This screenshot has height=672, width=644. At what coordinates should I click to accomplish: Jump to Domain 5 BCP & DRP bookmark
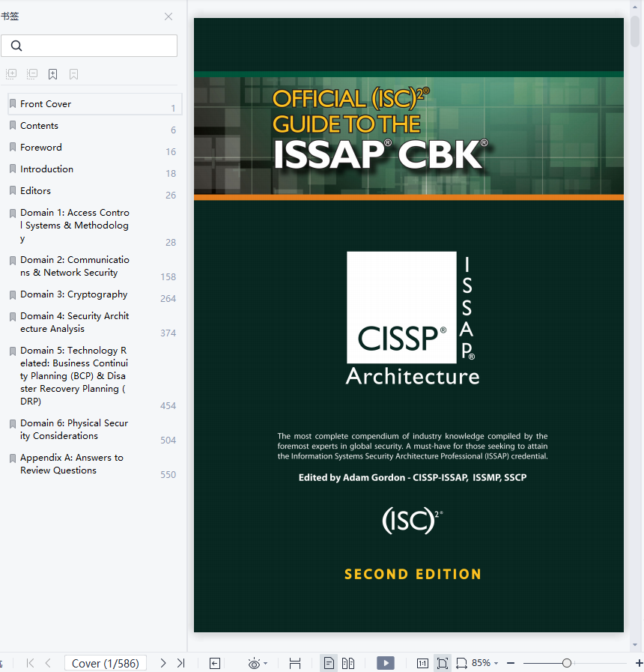point(94,376)
